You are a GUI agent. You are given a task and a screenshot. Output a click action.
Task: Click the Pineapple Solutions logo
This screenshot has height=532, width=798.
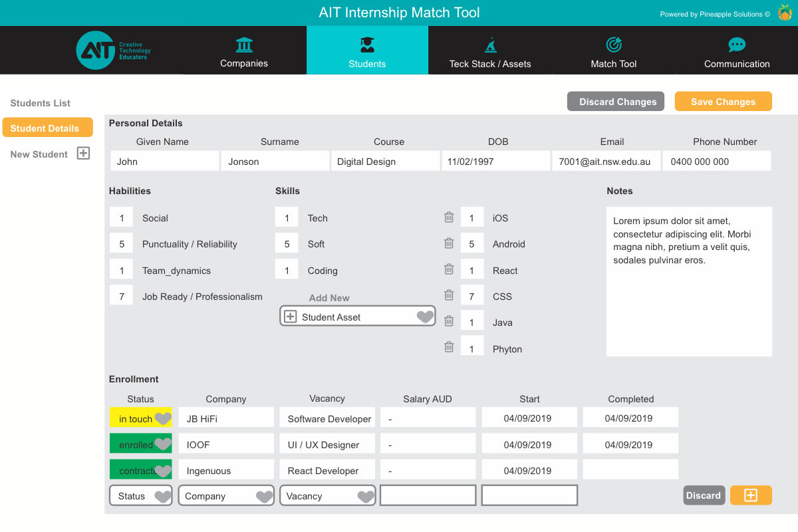785,13
